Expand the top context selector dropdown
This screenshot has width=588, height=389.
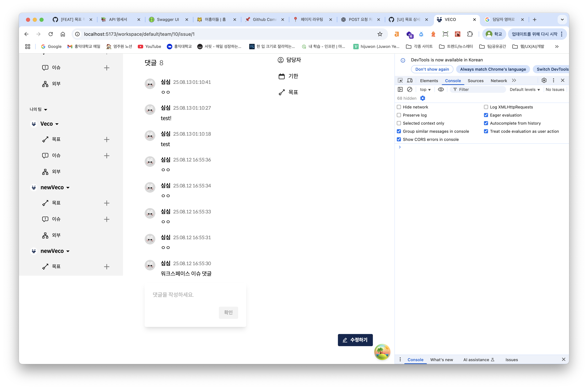425,90
